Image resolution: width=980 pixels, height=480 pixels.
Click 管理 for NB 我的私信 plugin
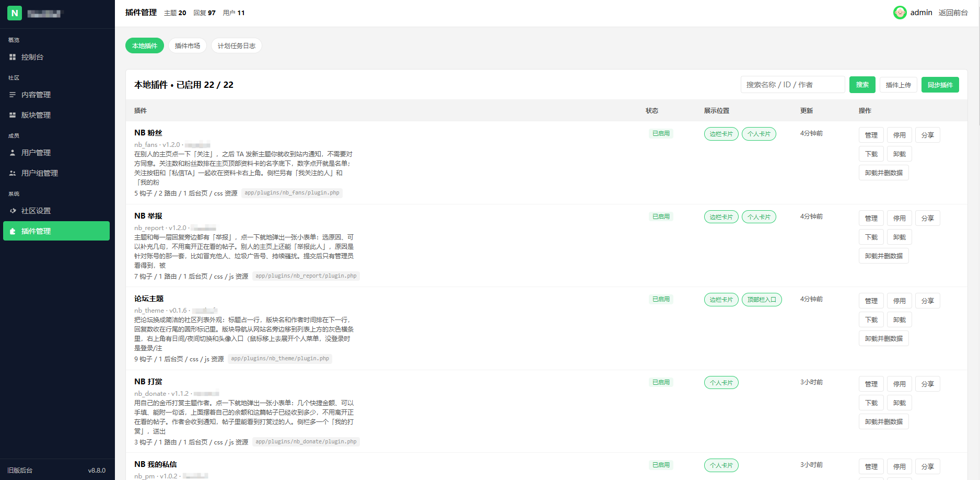coord(871,466)
